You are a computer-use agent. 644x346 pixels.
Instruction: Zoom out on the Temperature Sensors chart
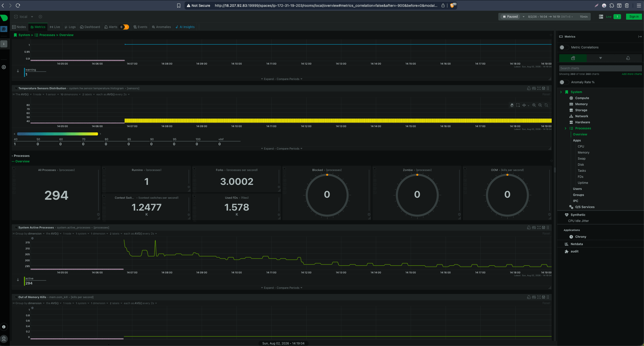[540, 105]
